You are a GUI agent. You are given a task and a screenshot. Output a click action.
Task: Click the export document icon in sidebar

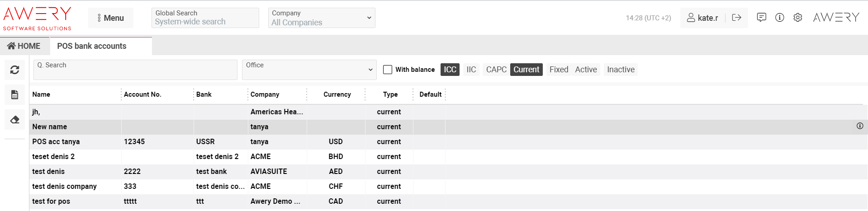[x=14, y=94]
